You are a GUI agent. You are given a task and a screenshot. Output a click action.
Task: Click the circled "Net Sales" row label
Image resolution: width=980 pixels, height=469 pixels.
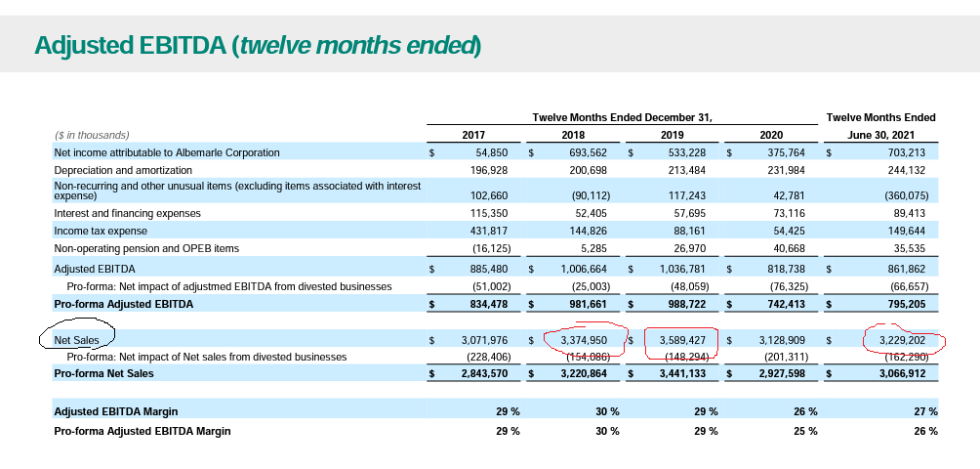(x=76, y=340)
